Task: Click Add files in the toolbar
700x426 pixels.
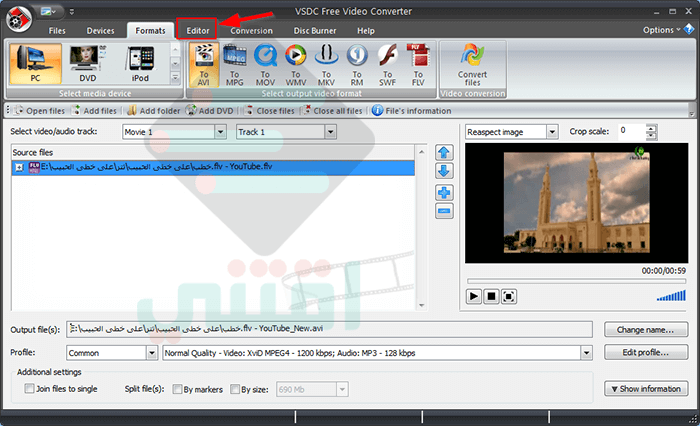Action: pyautogui.click(x=95, y=111)
